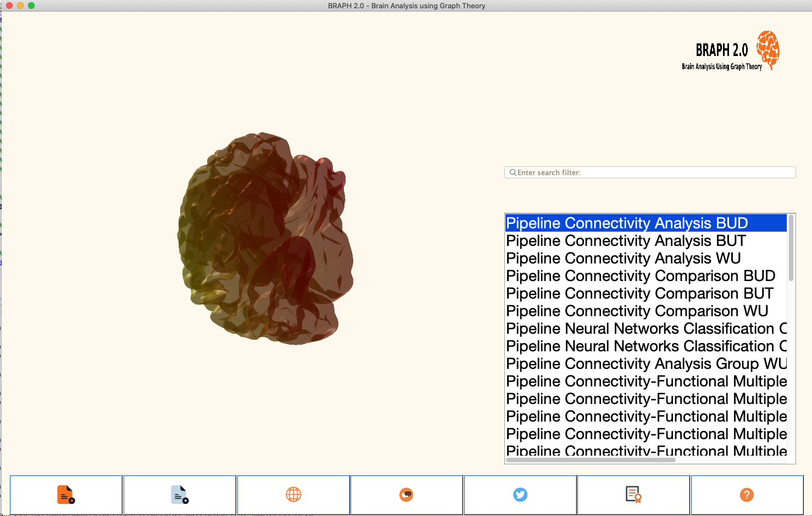Choose Pipeline Connectivity Comparison WU
Image resolution: width=812 pixels, height=516 pixels.
(x=636, y=311)
